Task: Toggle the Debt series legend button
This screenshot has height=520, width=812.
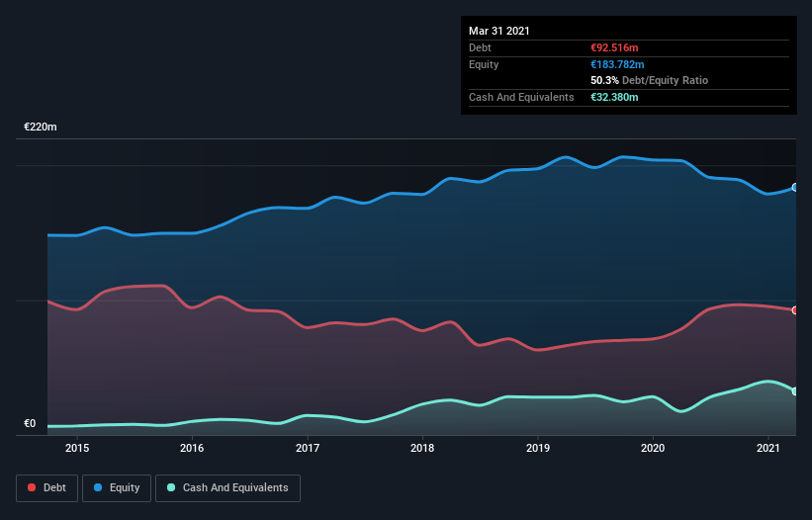Action: (x=47, y=488)
